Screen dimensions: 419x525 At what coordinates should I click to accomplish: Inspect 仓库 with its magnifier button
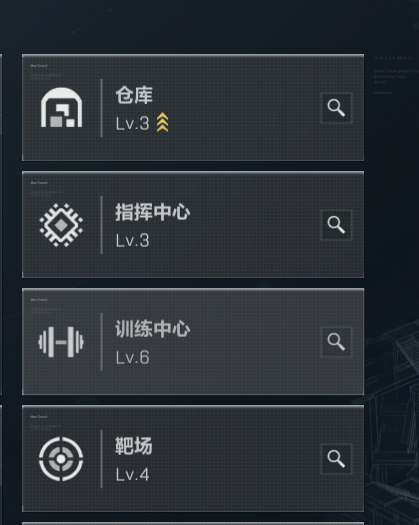point(336,108)
